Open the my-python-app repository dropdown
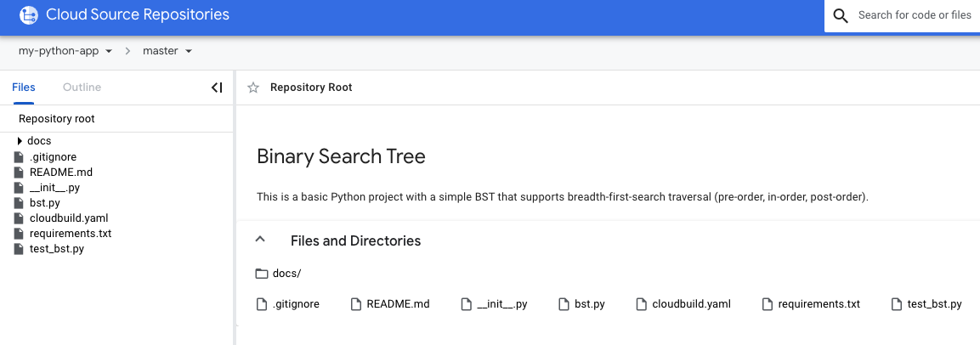 (65, 51)
